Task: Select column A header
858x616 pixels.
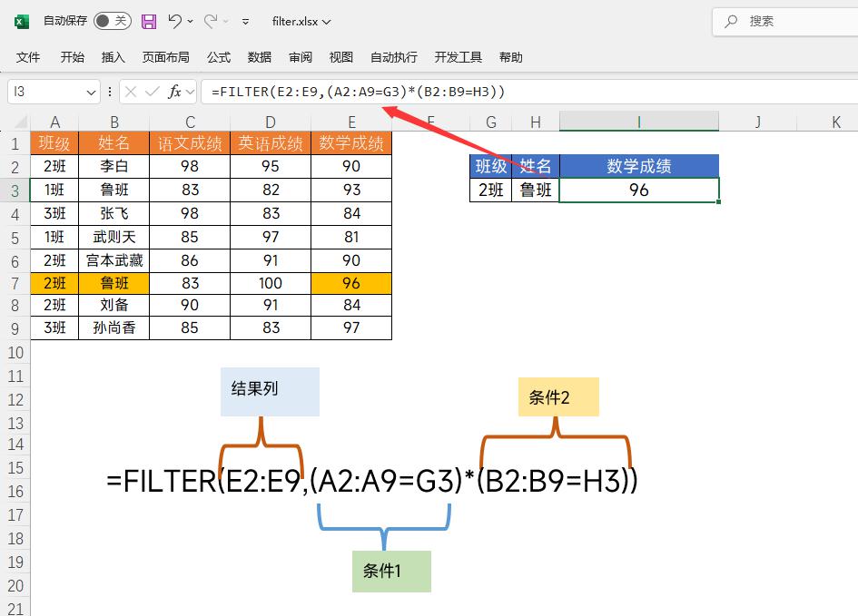Action: coord(54,122)
